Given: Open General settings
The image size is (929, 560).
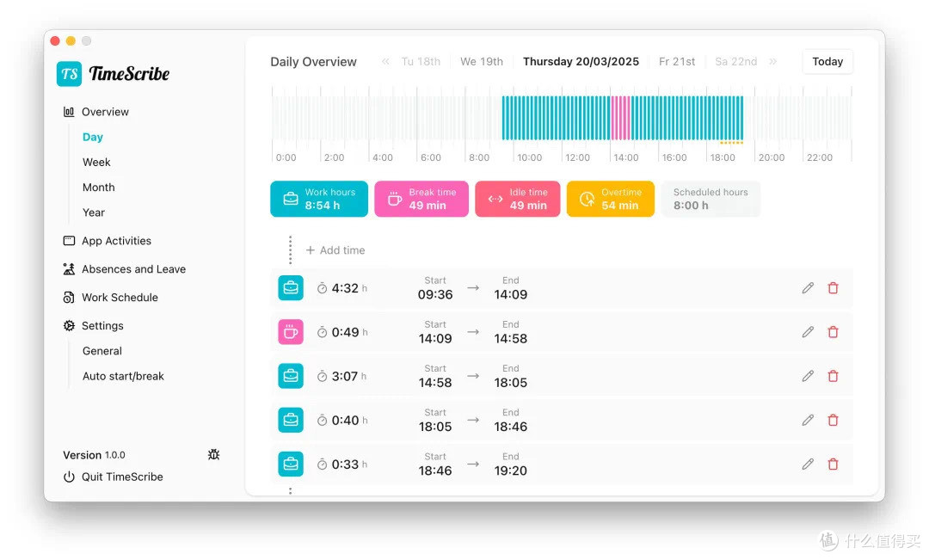Looking at the screenshot, I should pos(102,351).
